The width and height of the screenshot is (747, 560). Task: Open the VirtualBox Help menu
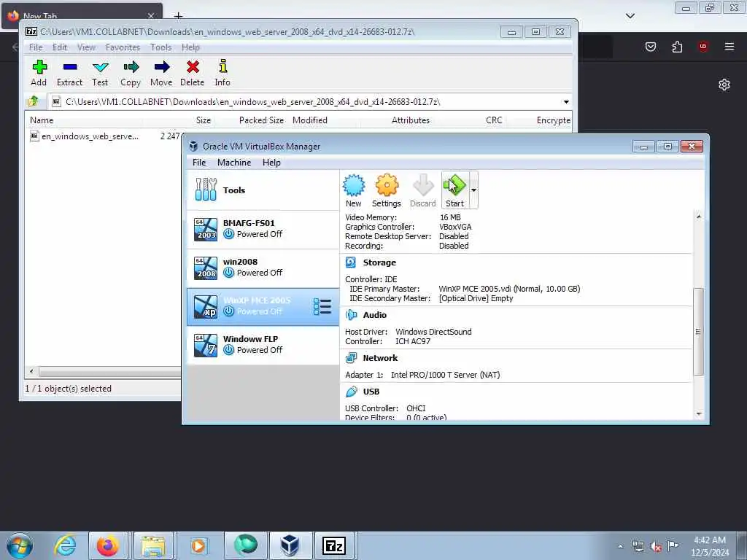click(x=271, y=163)
